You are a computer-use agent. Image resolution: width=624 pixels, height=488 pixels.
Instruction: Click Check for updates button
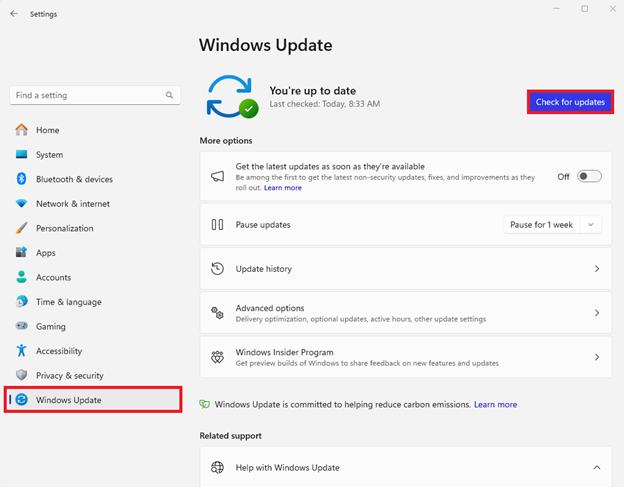click(570, 102)
